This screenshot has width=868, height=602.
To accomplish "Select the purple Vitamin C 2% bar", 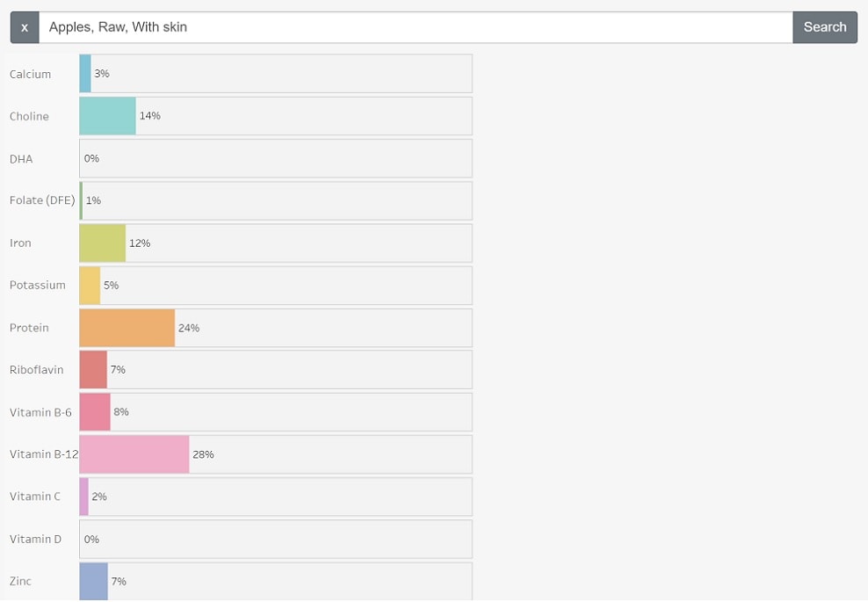I will 83,497.
